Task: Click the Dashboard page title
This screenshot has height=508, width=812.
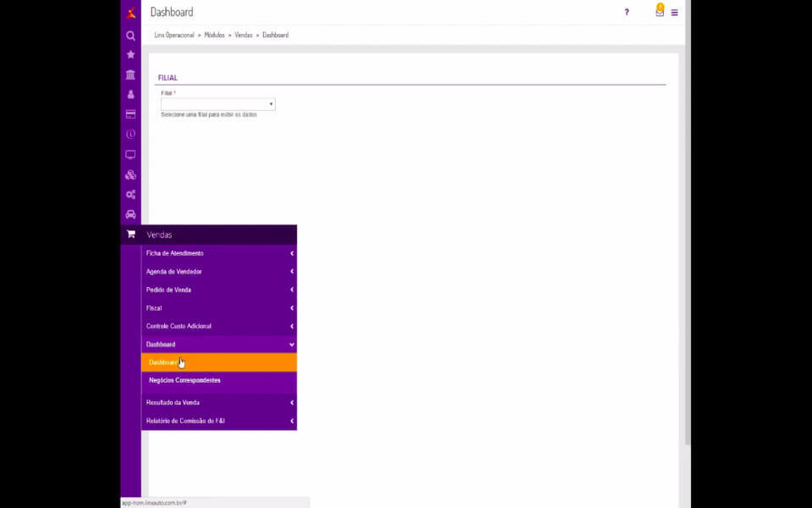Action: pyautogui.click(x=172, y=12)
